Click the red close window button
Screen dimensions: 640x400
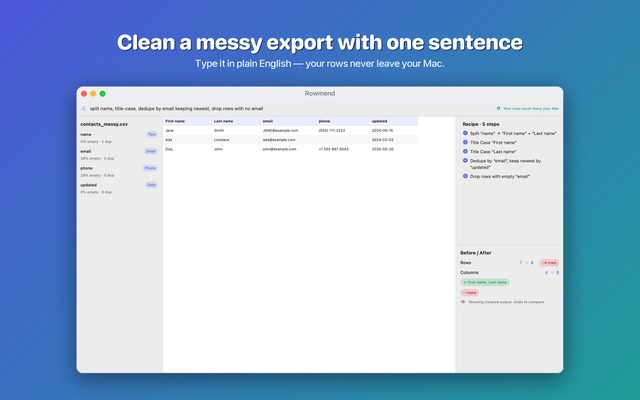(x=84, y=93)
